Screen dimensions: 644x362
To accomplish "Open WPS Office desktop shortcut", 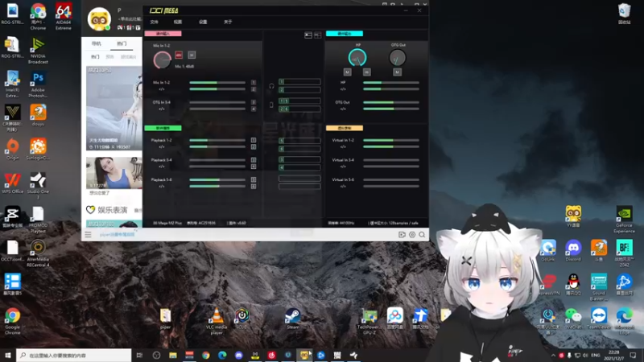I will (x=12, y=183).
